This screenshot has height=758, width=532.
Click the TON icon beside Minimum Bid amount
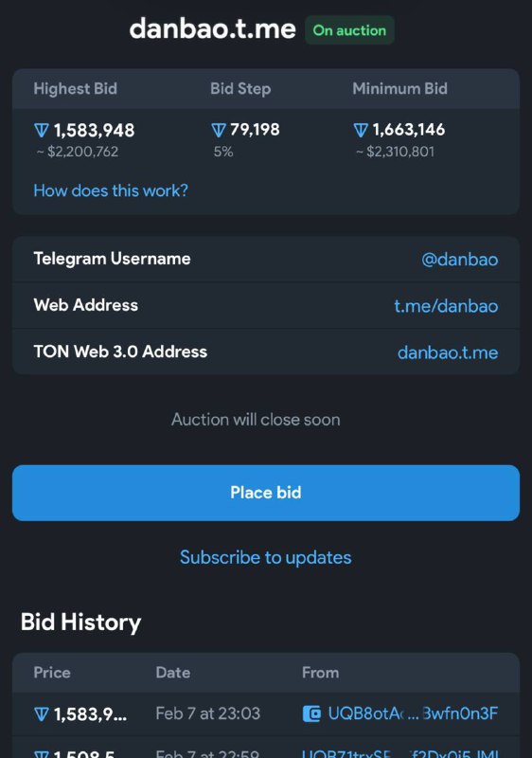(x=361, y=130)
